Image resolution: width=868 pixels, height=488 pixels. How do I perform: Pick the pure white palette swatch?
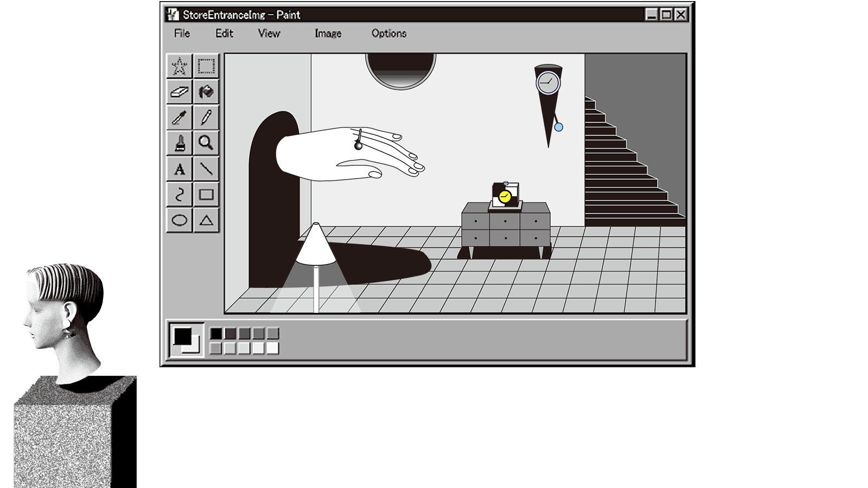pyautogui.click(x=272, y=348)
